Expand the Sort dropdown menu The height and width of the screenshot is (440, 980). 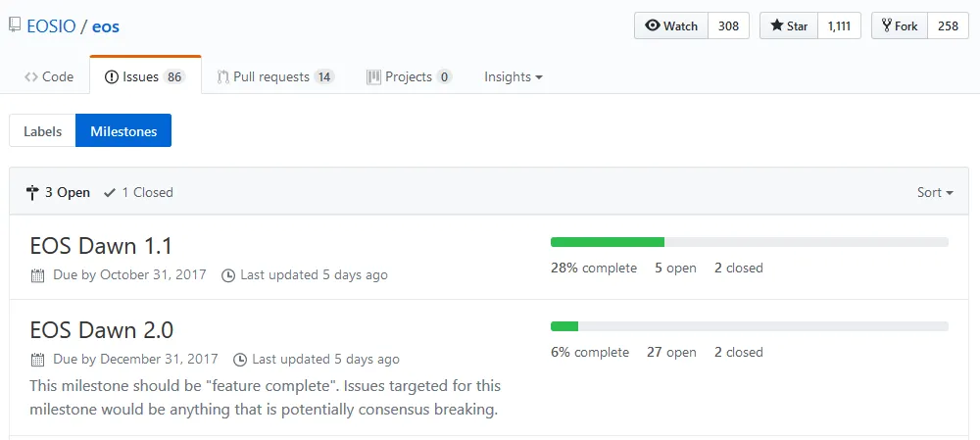935,192
